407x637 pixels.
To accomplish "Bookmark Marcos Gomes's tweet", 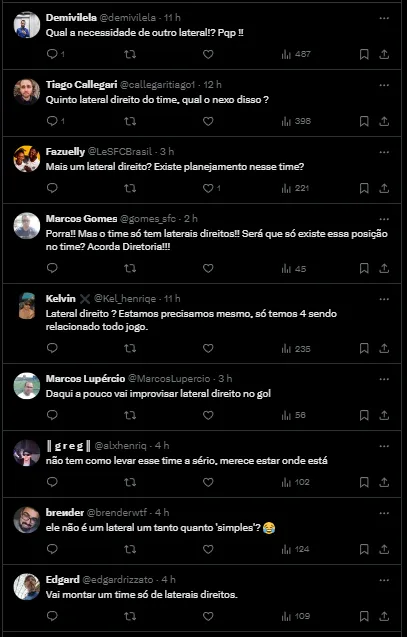I will point(364,268).
